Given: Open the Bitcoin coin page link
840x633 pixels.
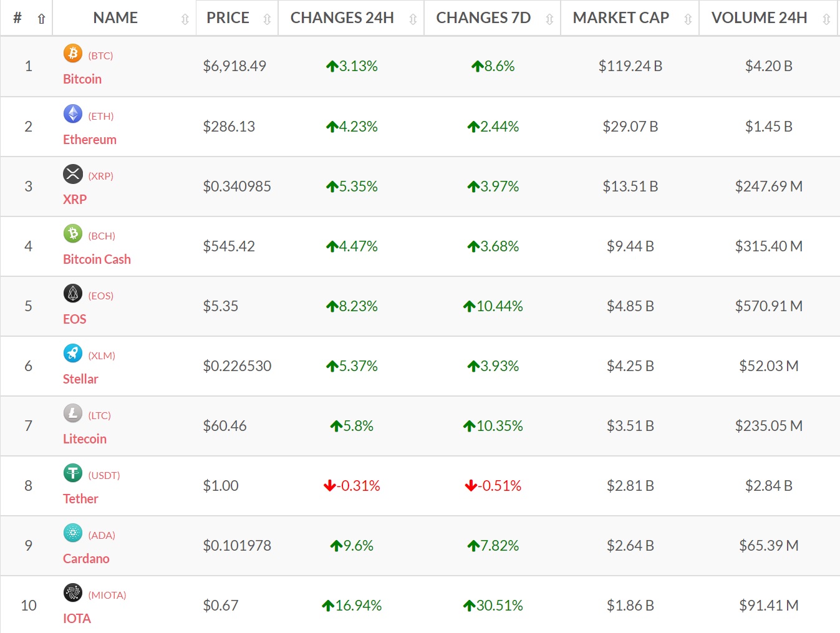Looking at the screenshot, I should (82, 79).
